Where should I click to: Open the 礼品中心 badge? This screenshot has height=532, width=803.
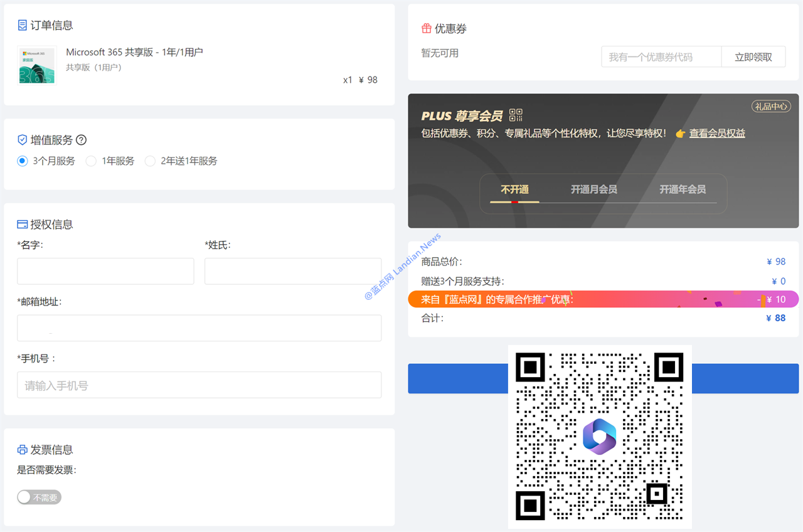click(770, 107)
